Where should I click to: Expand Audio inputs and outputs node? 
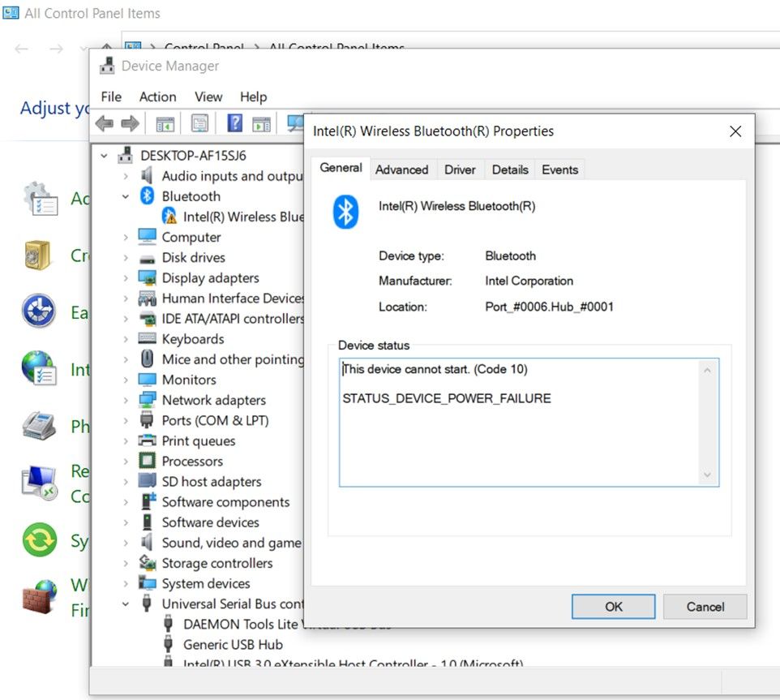[126, 176]
